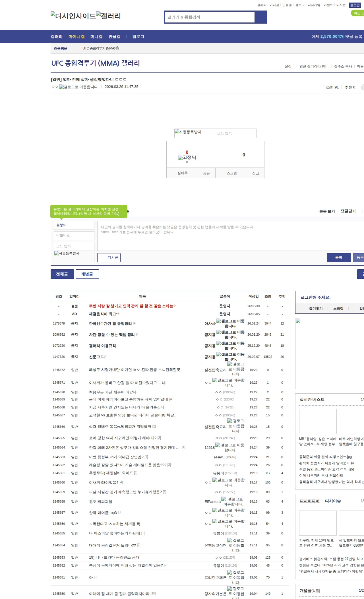This screenshot has width=364, height=599.
Task: Open the 신문고 notice post
Action: (x=94, y=357)
